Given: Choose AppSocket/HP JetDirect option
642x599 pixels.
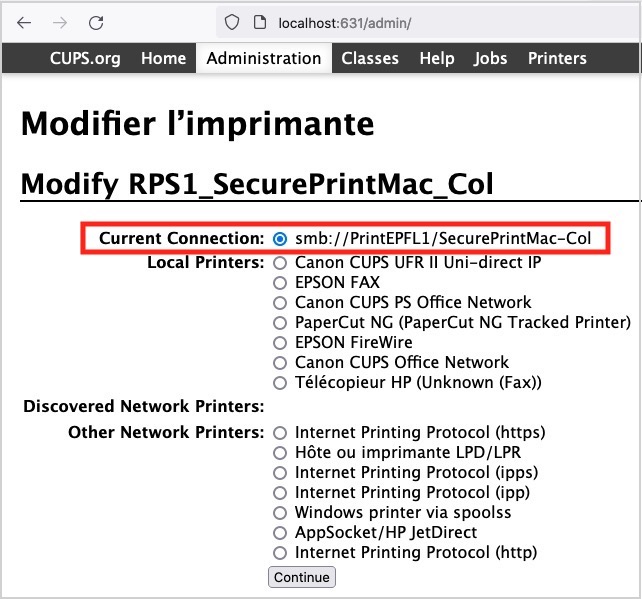Looking at the screenshot, I should click(x=280, y=533).
